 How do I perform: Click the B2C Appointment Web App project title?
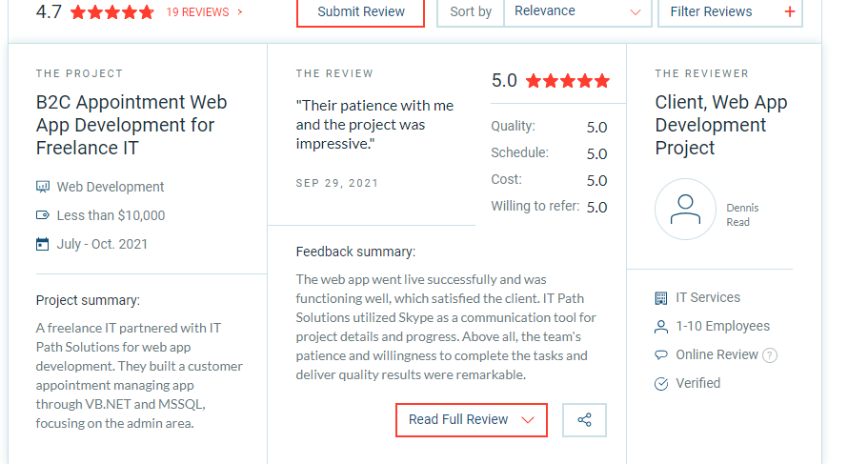[x=131, y=125]
